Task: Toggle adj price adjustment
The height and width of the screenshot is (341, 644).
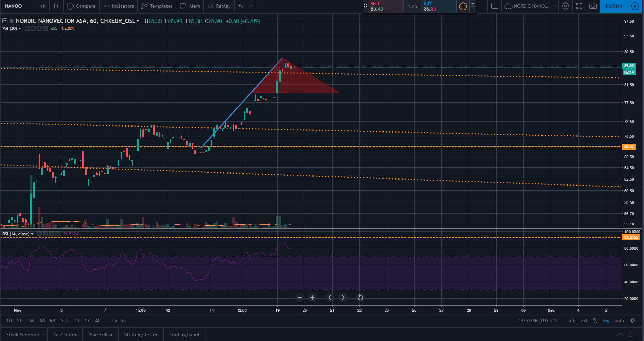Action: click(x=572, y=321)
